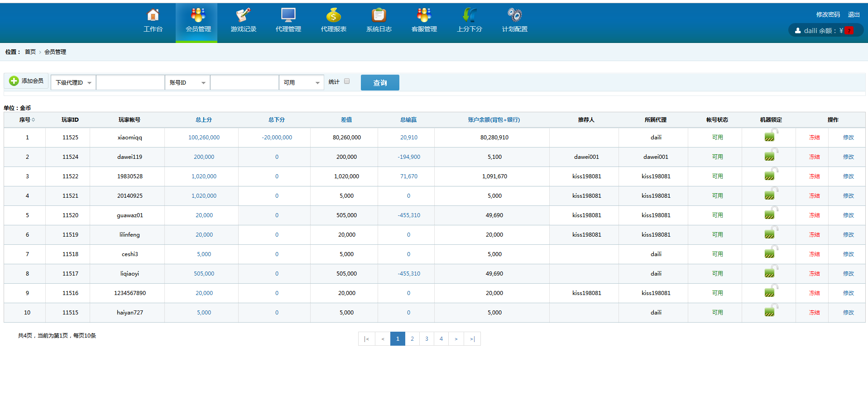Click 添加会员 to add member

click(x=27, y=81)
